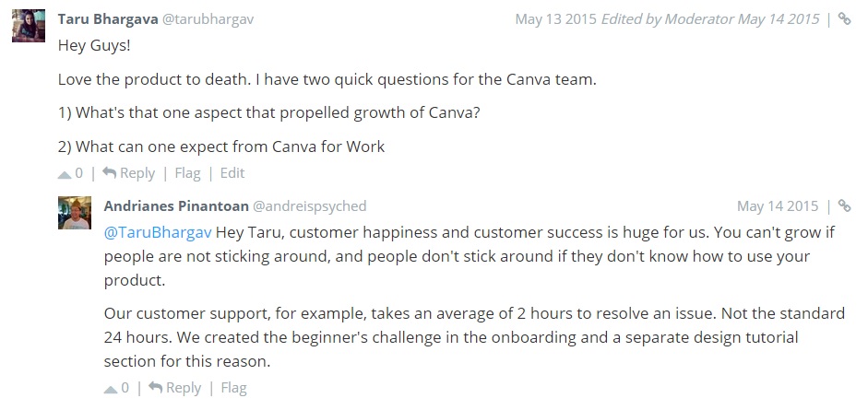Flag Taru Bhargava's comment

[187, 173]
